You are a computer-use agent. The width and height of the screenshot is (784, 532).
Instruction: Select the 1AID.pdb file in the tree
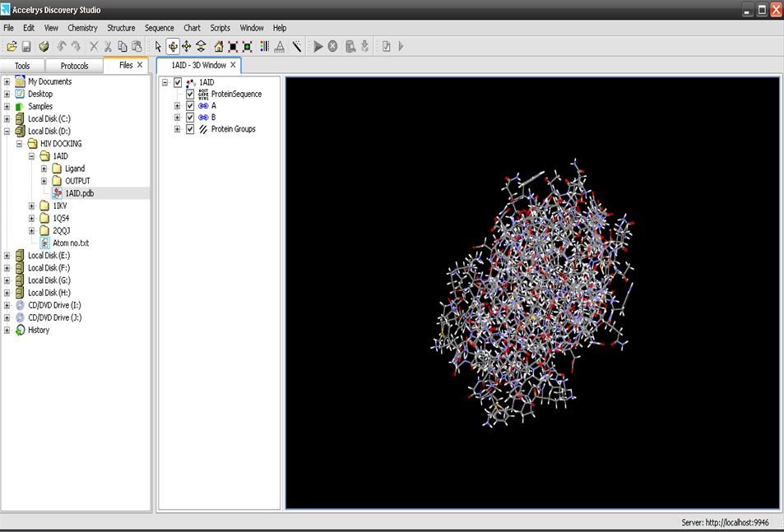[x=80, y=192]
